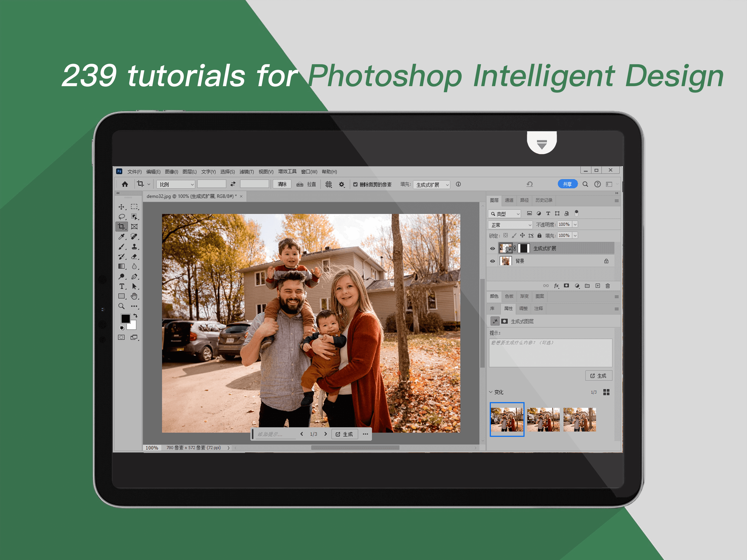Select the Spot Healing Brush tool
The width and height of the screenshot is (747, 560).
pyautogui.click(x=135, y=237)
